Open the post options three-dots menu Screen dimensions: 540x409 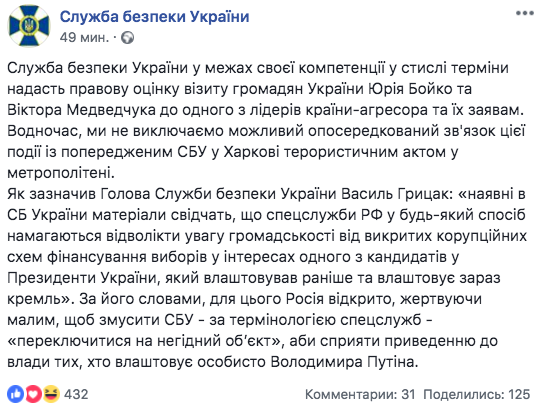click(525, 13)
